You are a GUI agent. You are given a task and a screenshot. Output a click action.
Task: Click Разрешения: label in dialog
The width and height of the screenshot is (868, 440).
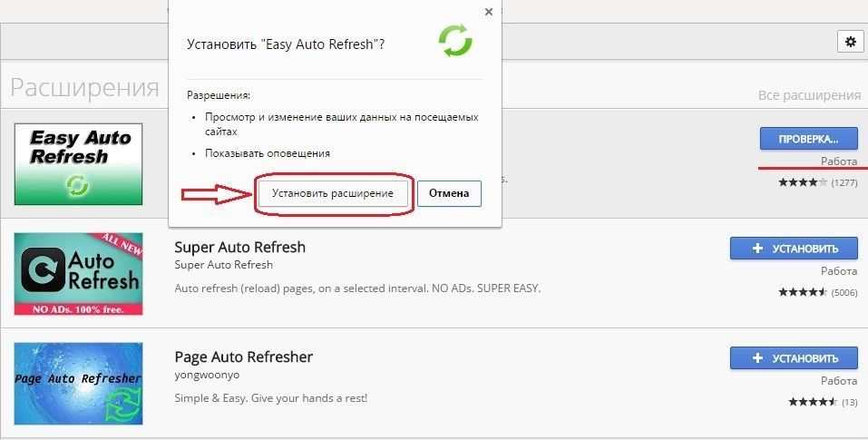click(x=219, y=95)
